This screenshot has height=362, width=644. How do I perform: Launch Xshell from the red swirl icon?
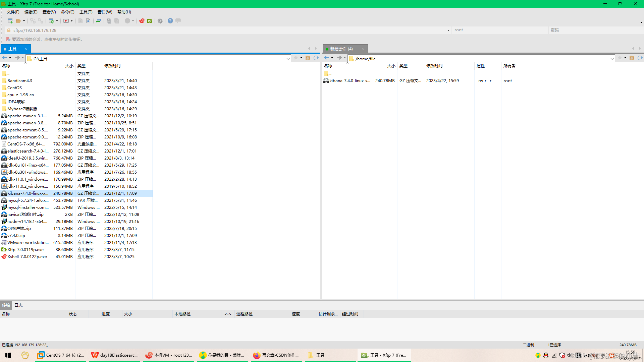point(142,21)
